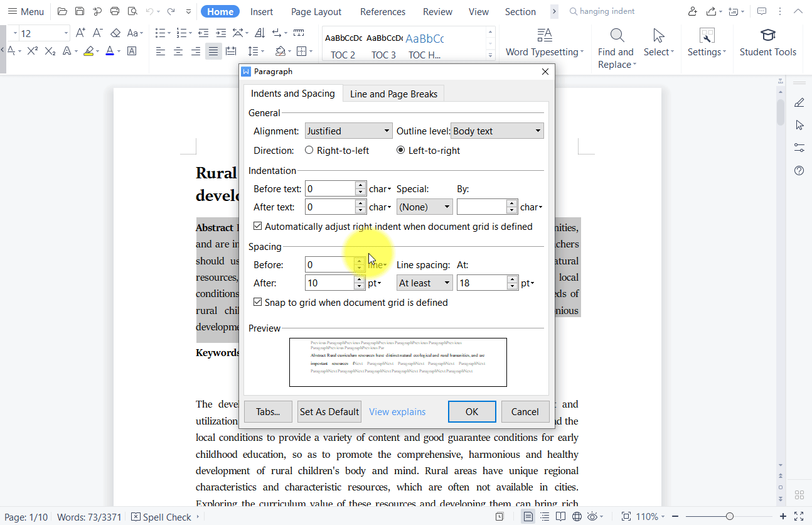Screen dimensions: 812x525
Task: Open the Page Layout ribbon tab
Action: click(316, 11)
